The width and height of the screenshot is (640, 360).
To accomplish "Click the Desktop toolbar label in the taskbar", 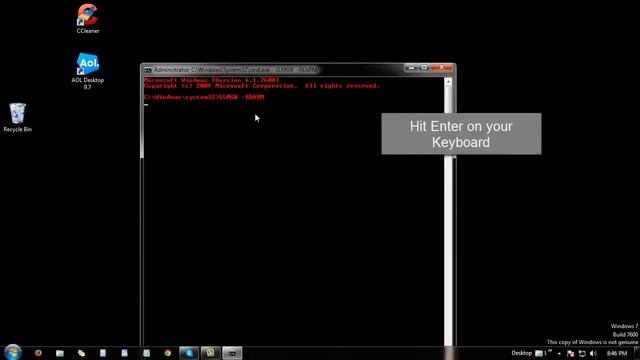I will coord(521,353).
